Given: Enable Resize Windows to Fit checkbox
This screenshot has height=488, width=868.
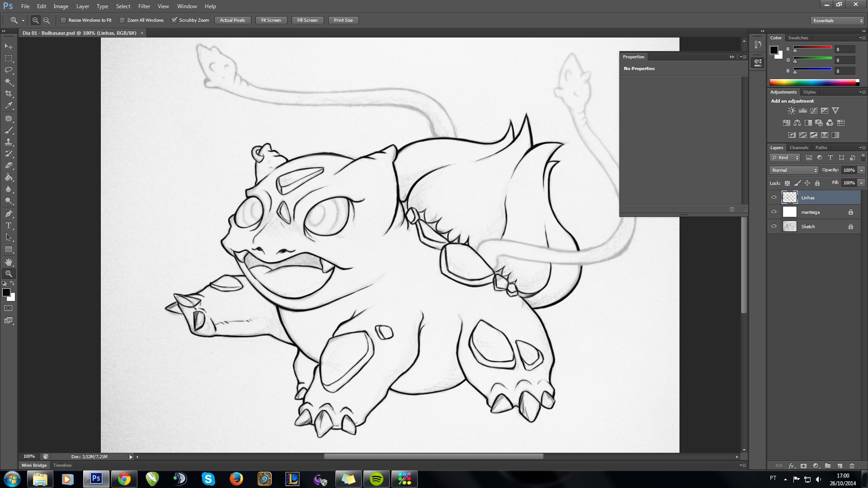Looking at the screenshot, I should tap(63, 20).
